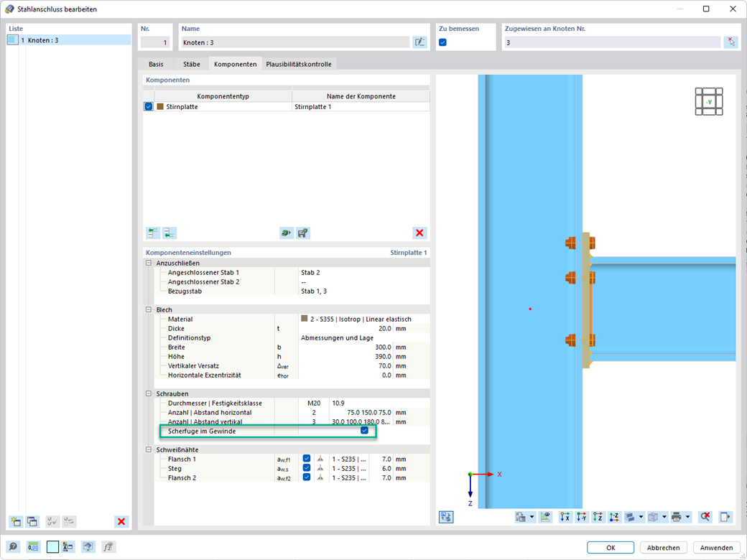This screenshot has height=560, width=747.
Task: Open preview in separate window icon
Action: tap(725, 517)
